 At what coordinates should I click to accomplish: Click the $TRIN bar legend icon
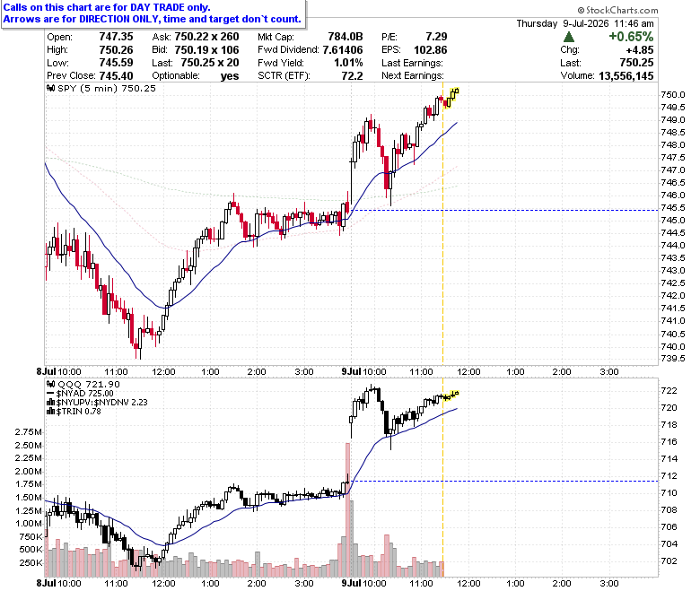(50, 412)
